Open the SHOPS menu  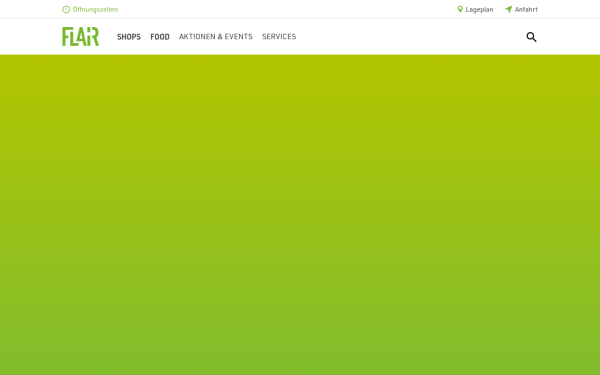pos(129,37)
